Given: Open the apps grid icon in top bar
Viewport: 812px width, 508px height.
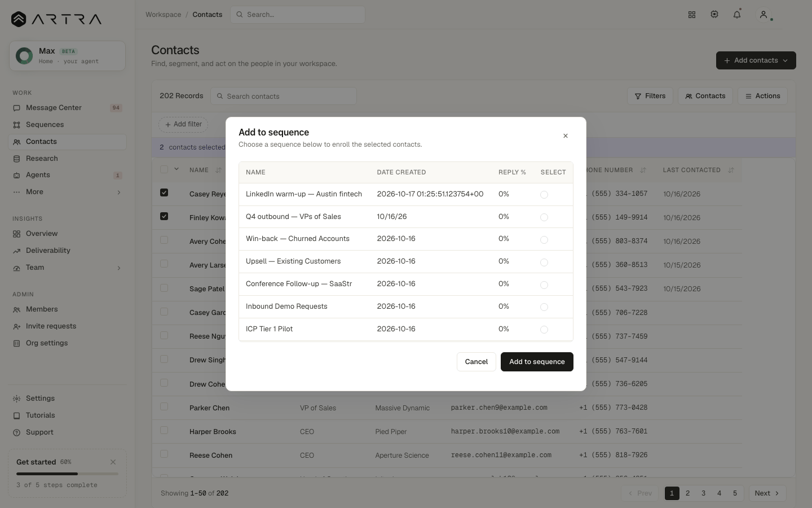Looking at the screenshot, I should 692,15.
